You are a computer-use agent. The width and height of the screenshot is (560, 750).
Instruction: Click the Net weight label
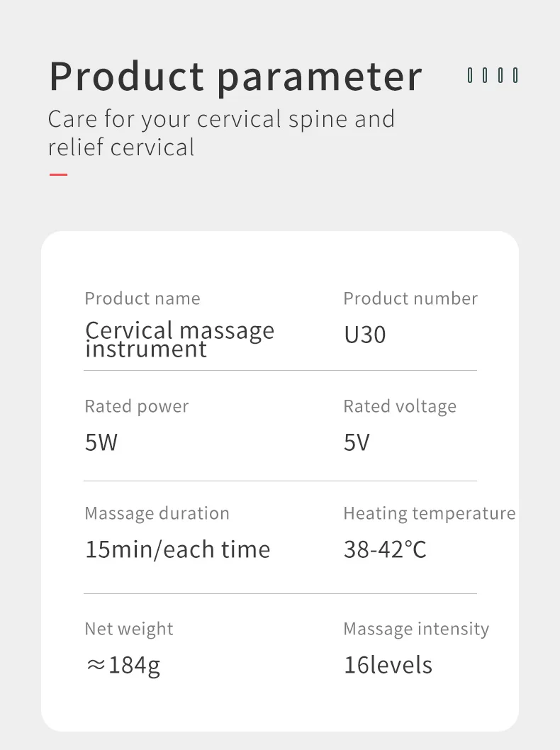click(129, 629)
